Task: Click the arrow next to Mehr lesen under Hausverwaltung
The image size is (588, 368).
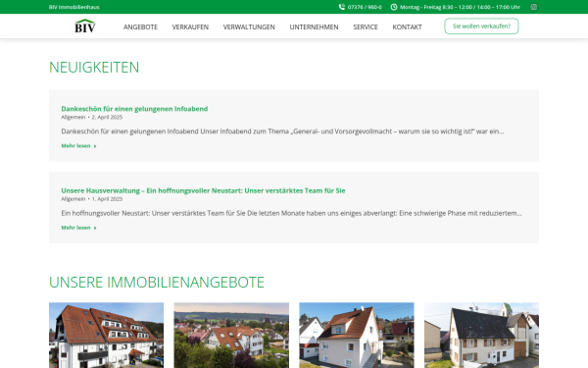Action: [x=95, y=228]
